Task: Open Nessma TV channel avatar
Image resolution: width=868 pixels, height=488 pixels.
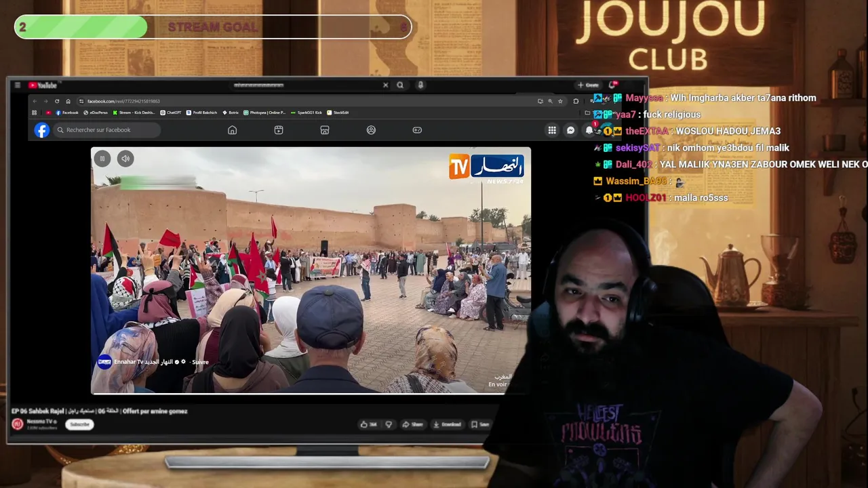Action: (x=18, y=424)
